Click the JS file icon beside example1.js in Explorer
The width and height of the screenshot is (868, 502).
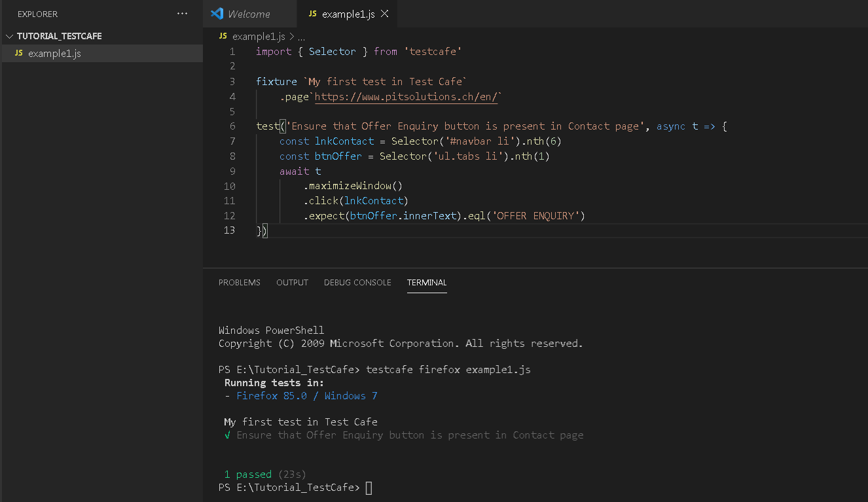[x=18, y=54]
